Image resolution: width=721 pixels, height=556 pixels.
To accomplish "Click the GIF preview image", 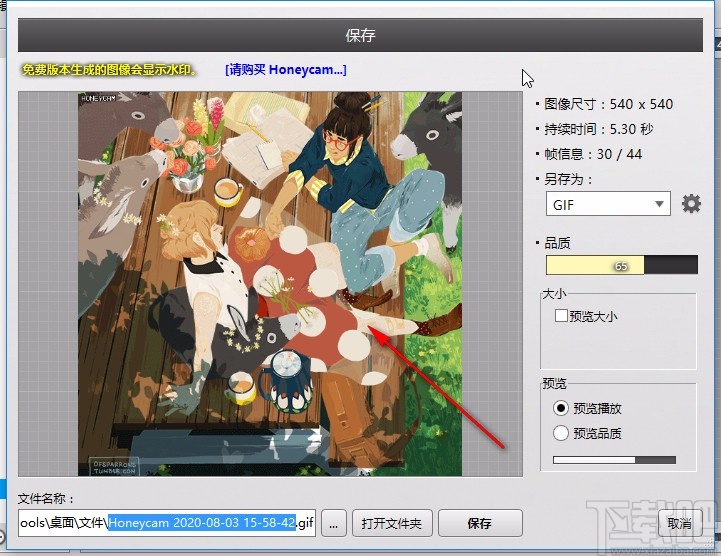I will click(270, 283).
